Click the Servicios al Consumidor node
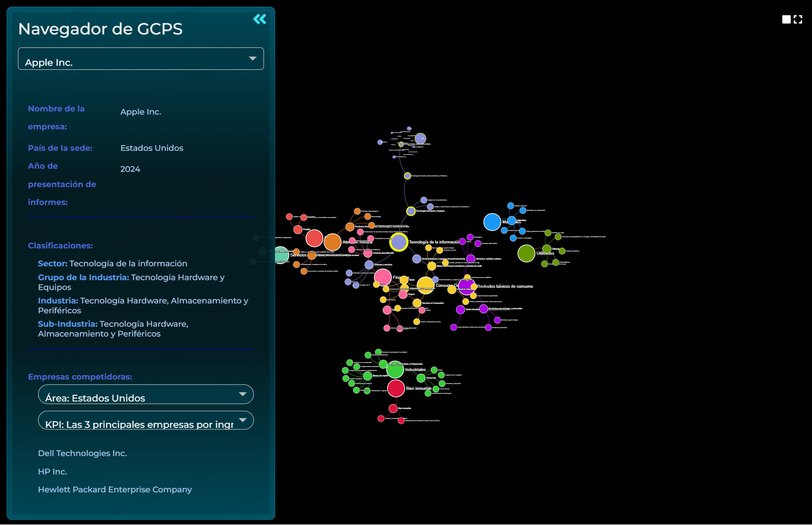The image size is (812, 525). pyautogui.click(x=417, y=303)
